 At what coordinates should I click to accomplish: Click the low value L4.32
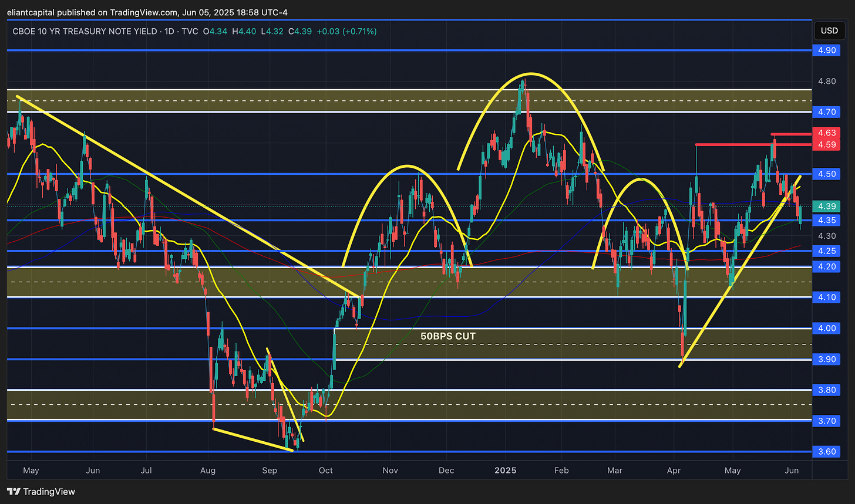[271, 31]
